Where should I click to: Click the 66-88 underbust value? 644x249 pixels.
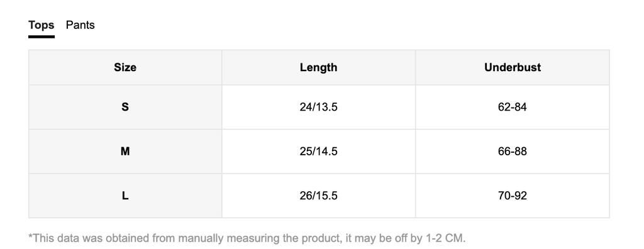point(513,151)
